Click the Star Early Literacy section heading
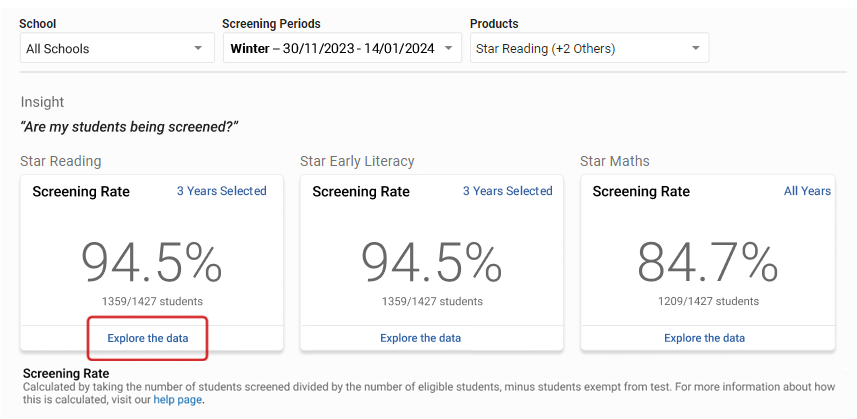The height and width of the screenshot is (419, 857). tap(357, 161)
